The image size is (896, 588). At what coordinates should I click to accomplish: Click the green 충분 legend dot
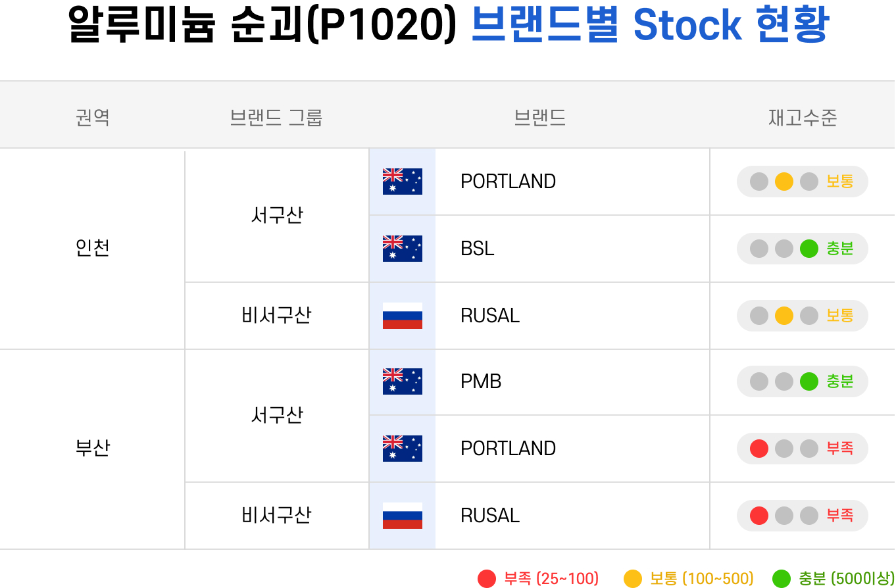click(x=782, y=578)
